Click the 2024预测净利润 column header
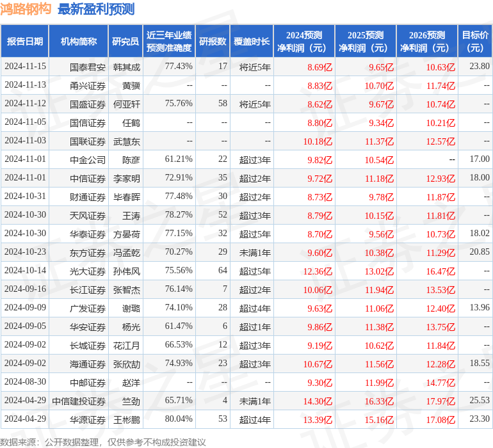493x448 pixels. tap(304, 41)
